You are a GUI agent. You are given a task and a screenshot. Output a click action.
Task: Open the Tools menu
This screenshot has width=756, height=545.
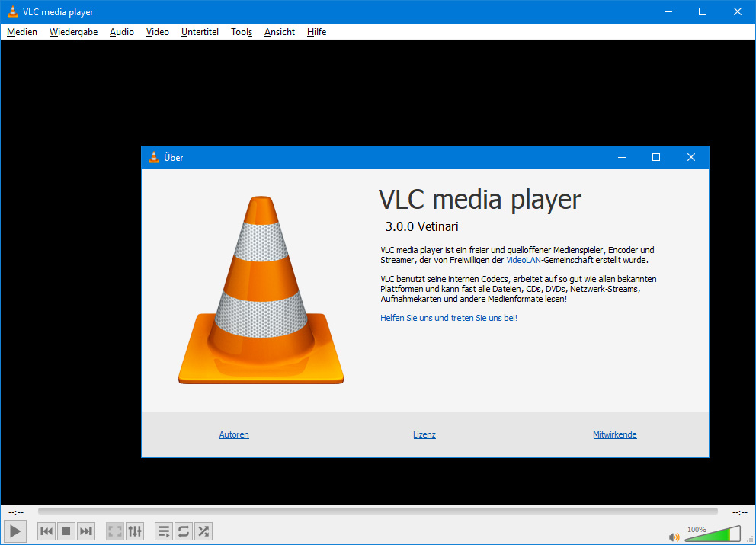point(242,32)
